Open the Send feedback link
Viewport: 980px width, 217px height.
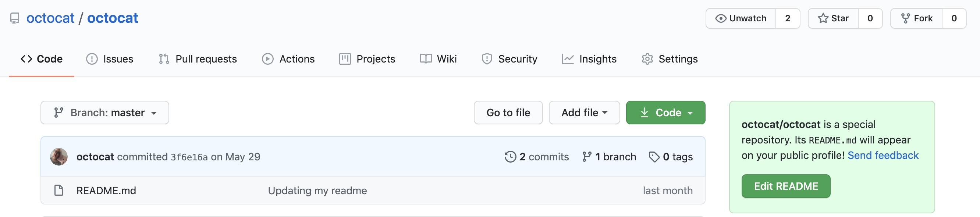click(883, 156)
